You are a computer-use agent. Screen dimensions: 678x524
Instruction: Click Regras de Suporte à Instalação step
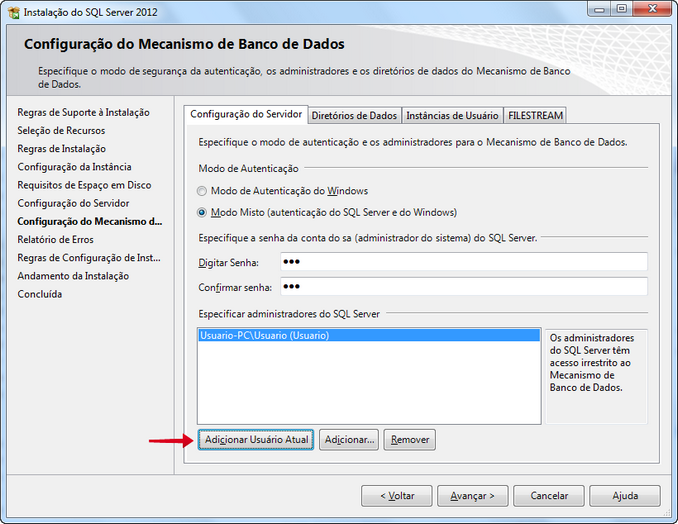click(x=83, y=112)
